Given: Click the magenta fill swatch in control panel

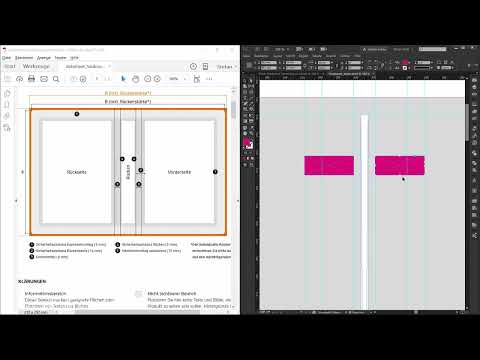Looking at the screenshot, I should pos(405,62).
